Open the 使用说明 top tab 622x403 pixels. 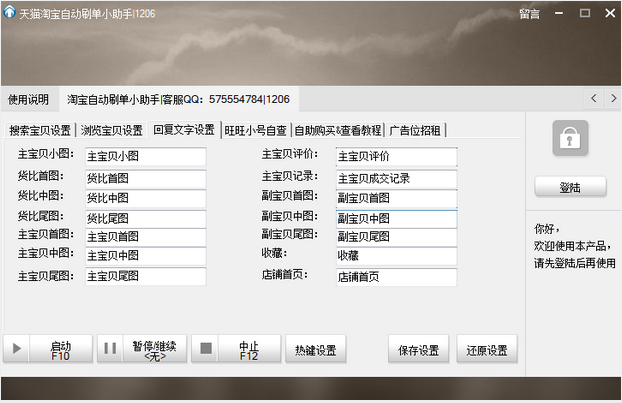[x=29, y=99]
